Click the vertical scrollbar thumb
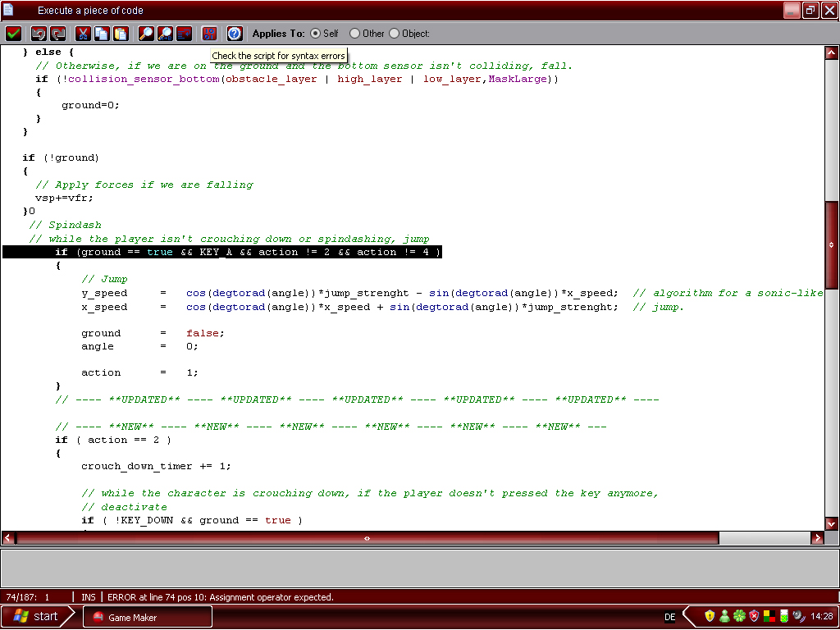Viewport: 840px width, 630px height. 832,244
